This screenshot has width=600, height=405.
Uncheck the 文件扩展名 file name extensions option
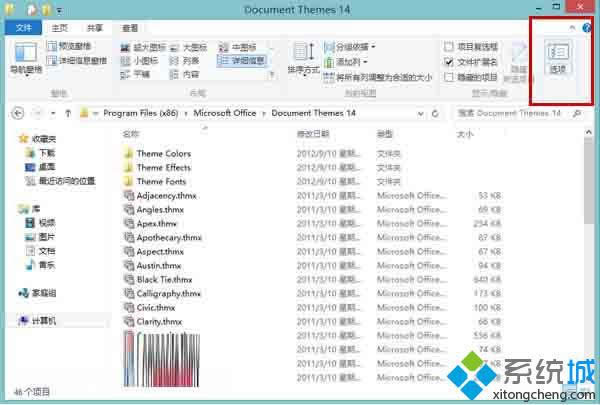click(471, 62)
